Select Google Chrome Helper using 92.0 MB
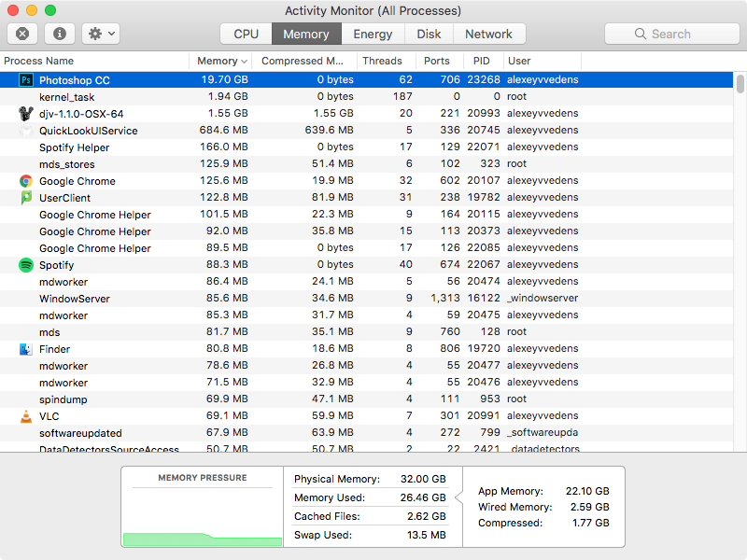747x560 pixels. [366, 231]
